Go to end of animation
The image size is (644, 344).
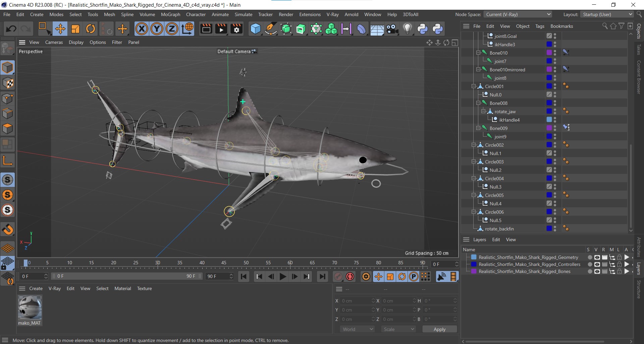click(322, 276)
